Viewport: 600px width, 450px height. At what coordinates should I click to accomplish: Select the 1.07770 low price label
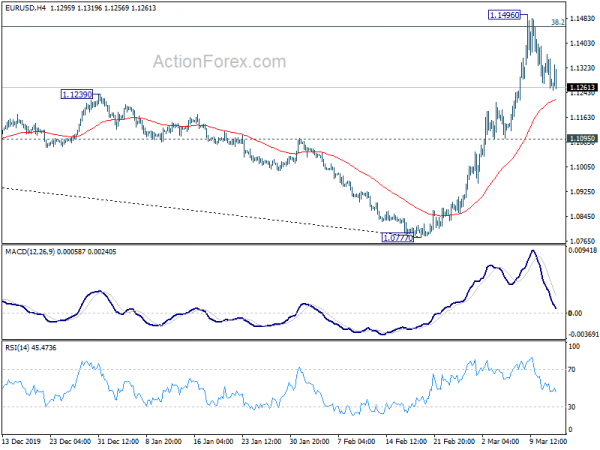tap(398, 238)
